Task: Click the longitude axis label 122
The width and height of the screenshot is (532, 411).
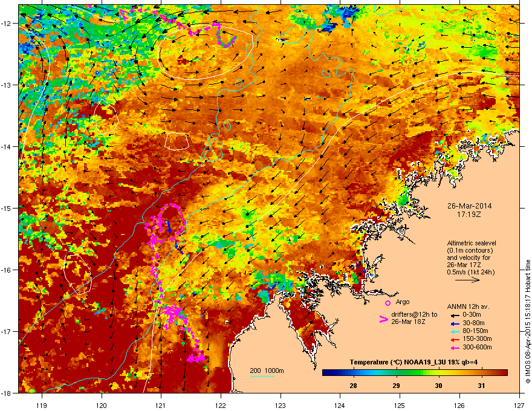Action: point(221,405)
